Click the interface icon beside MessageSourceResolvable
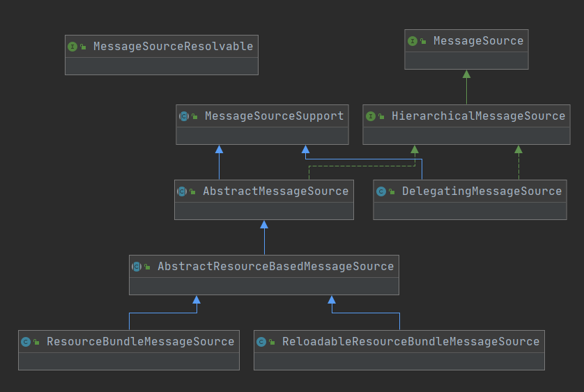The width and height of the screenshot is (584, 392). (72, 47)
